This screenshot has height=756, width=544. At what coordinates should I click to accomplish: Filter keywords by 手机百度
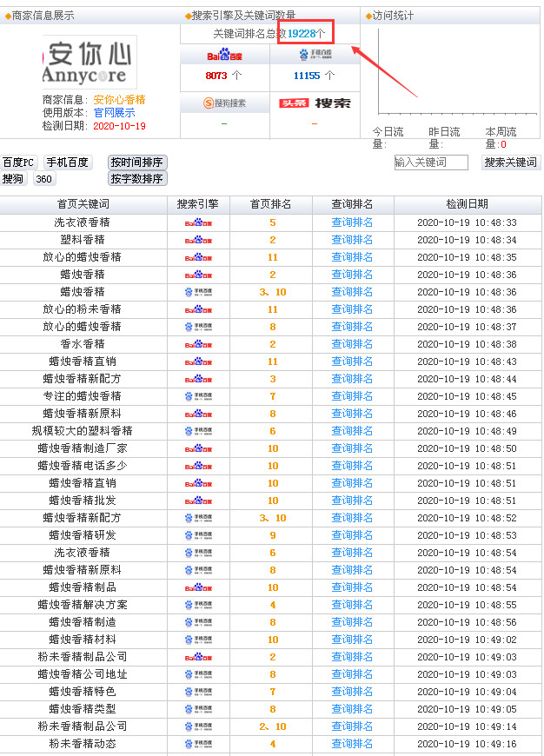68,162
